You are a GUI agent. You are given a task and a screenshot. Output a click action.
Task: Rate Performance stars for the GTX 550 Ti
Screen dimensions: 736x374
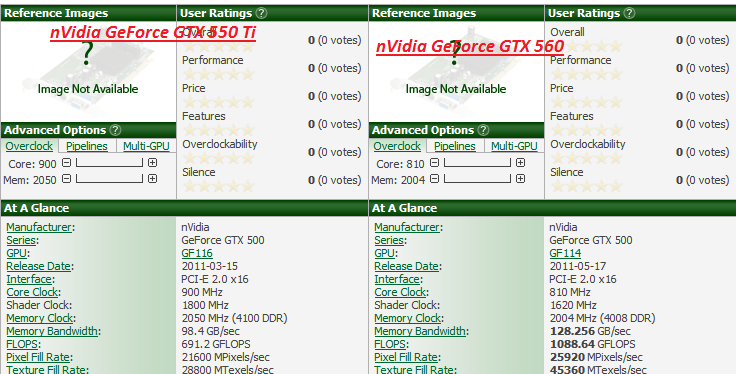click(x=218, y=74)
